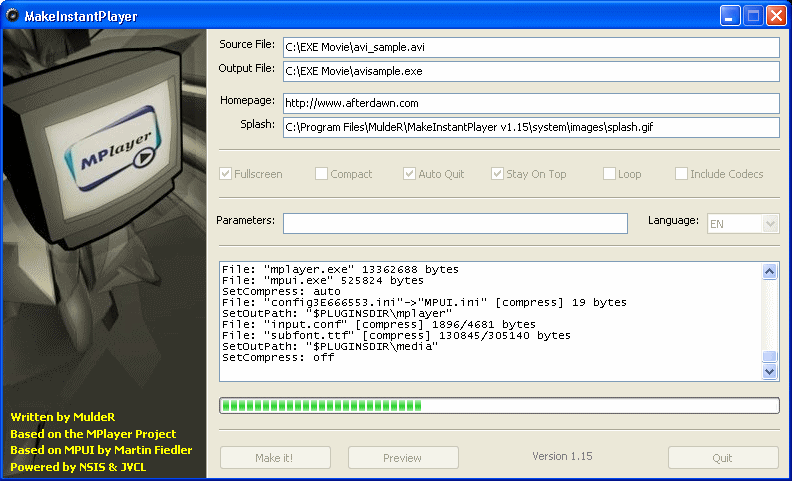Click the 'Version 1.15' label
Viewport: 792px width, 481px height.
point(562,456)
